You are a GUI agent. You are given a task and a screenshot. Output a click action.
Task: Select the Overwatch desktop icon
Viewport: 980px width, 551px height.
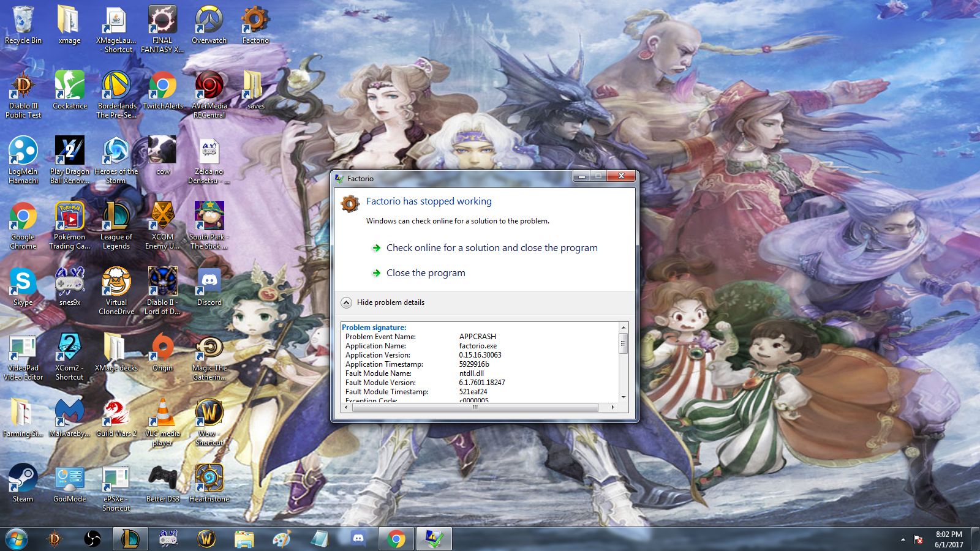[x=209, y=24]
